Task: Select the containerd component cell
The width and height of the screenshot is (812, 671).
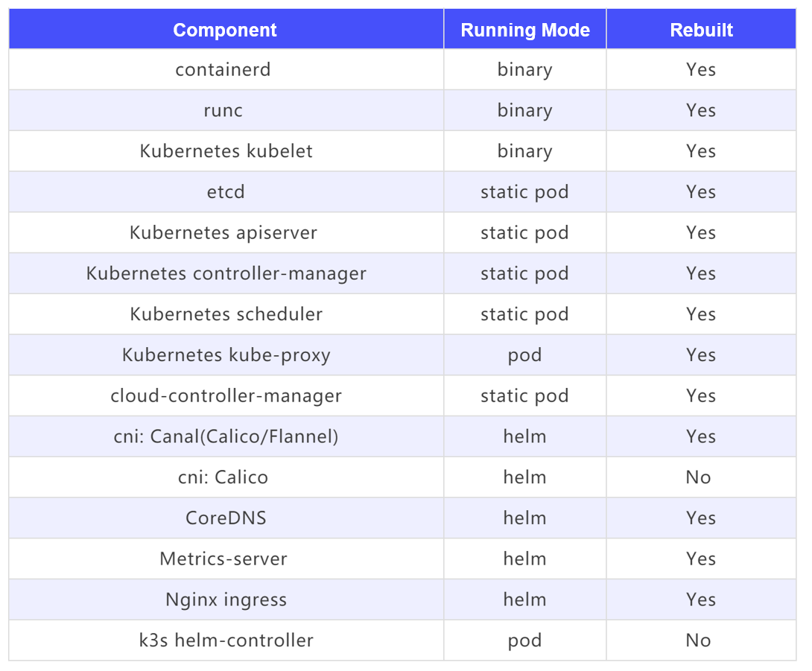Action: point(223,70)
